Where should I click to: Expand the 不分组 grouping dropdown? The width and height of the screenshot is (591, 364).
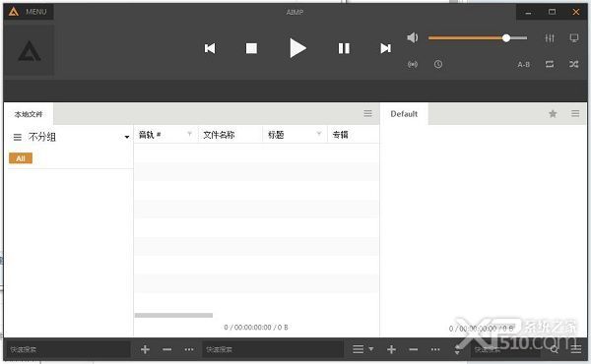(x=127, y=137)
